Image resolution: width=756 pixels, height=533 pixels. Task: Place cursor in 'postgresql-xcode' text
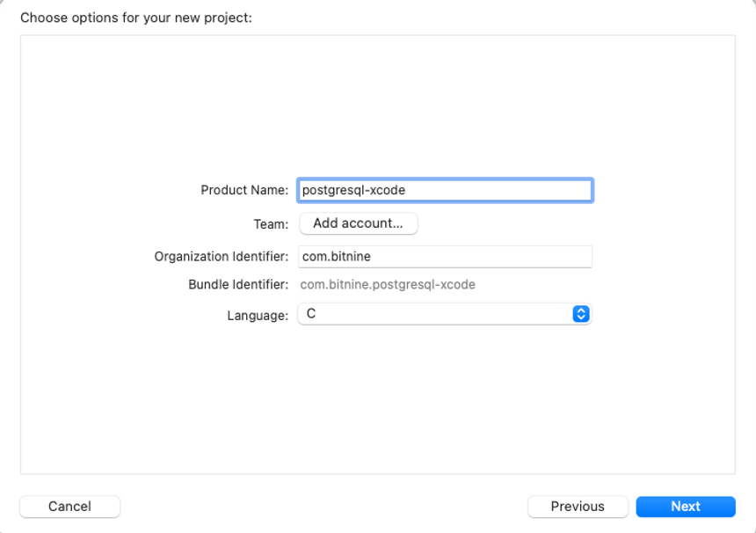coord(353,190)
